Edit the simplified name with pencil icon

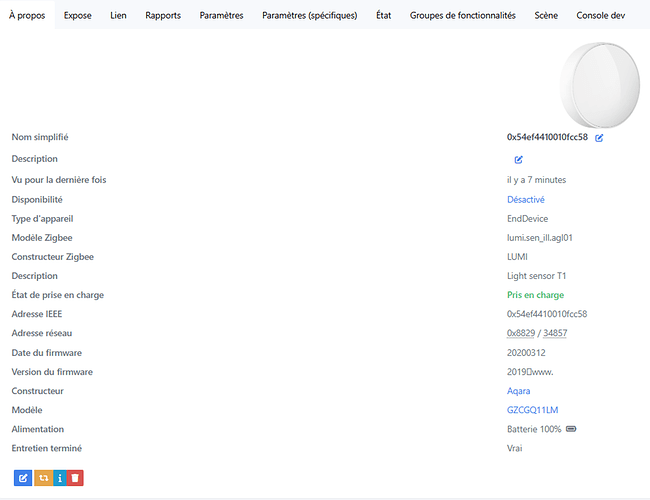click(x=599, y=138)
